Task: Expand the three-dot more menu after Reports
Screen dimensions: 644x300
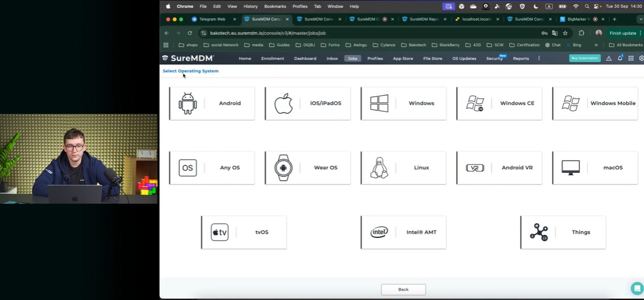Action: (x=539, y=59)
